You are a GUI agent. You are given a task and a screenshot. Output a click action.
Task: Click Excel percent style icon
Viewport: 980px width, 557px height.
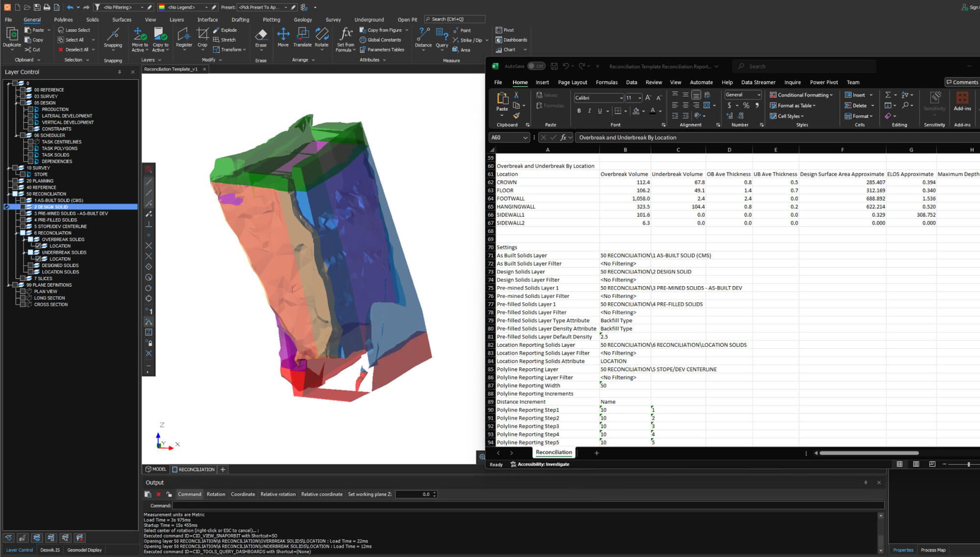pos(746,105)
